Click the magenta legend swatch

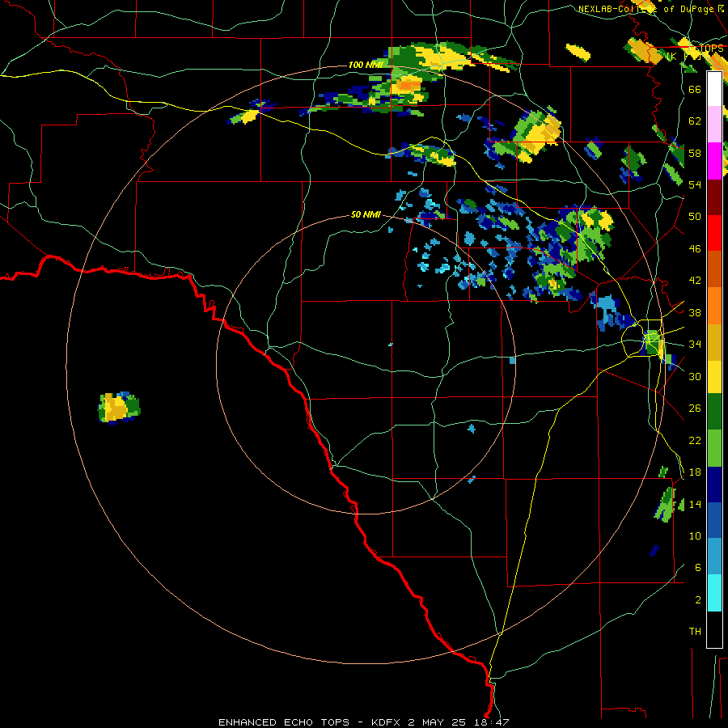tap(714, 161)
